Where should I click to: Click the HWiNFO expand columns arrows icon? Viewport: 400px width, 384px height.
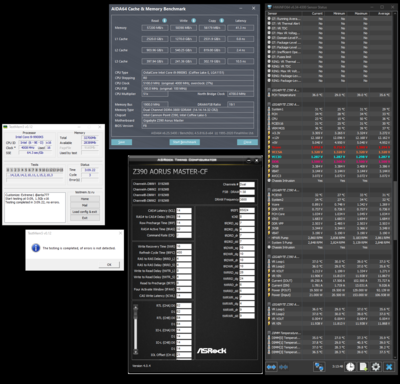[271, 367]
